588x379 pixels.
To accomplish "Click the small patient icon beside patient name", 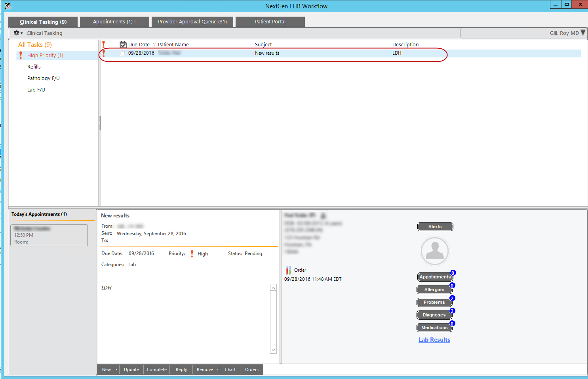I will tap(323, 215).
